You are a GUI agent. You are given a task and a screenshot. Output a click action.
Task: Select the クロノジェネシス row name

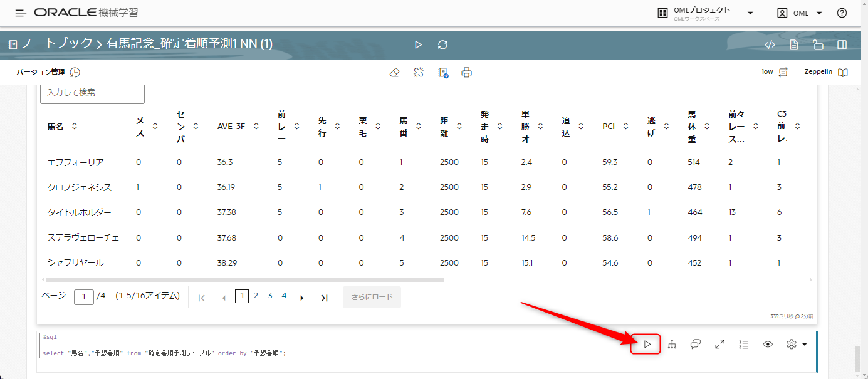point(80,187)
